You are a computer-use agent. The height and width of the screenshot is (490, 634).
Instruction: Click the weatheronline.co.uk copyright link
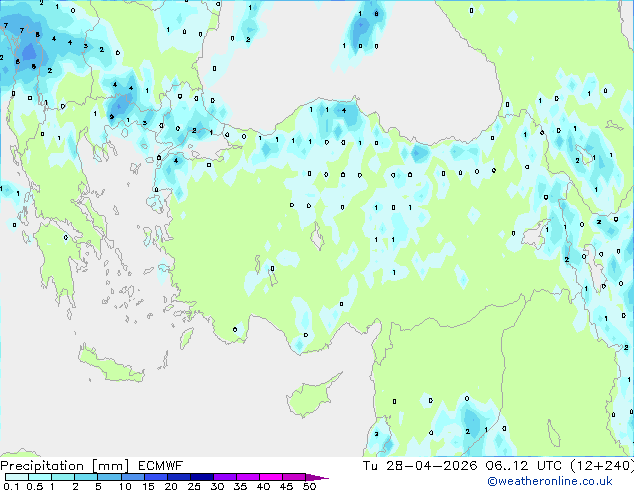[550, 481]
